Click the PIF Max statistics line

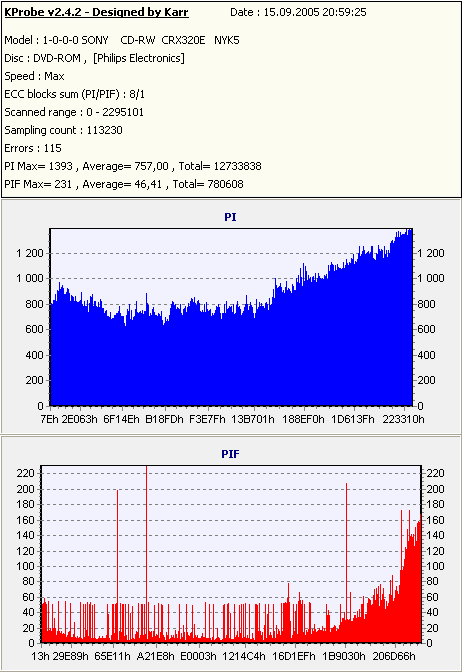pos(124,184)
